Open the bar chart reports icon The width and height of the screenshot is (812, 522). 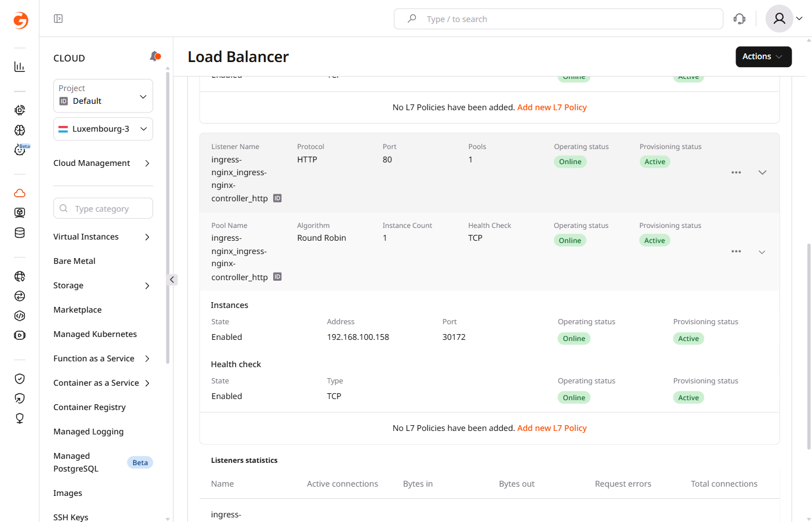[x=20, y=67]
